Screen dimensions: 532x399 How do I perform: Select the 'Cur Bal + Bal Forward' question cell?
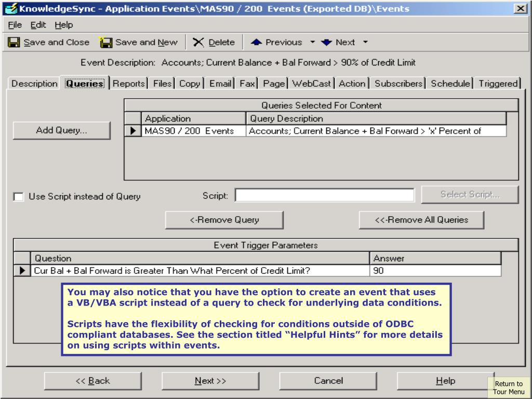(200, 270)
